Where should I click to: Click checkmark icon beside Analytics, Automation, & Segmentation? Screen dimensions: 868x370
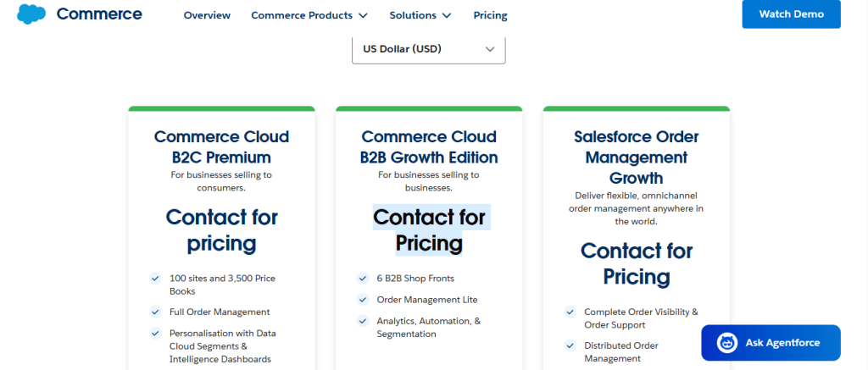click(x=363, y=321)
